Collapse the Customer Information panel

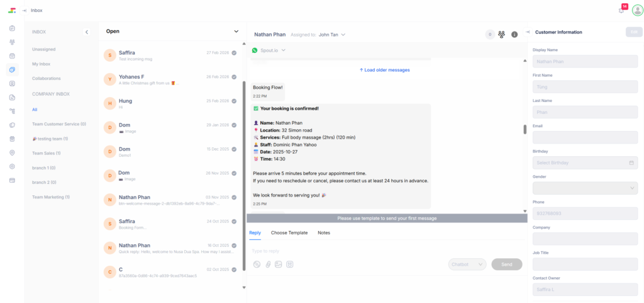528,32
